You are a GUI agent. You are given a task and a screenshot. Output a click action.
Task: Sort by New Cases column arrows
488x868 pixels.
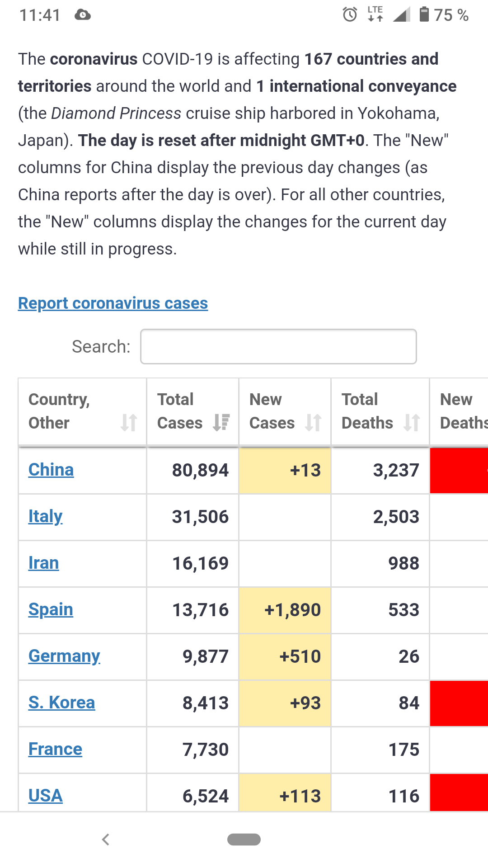[313, 423]
